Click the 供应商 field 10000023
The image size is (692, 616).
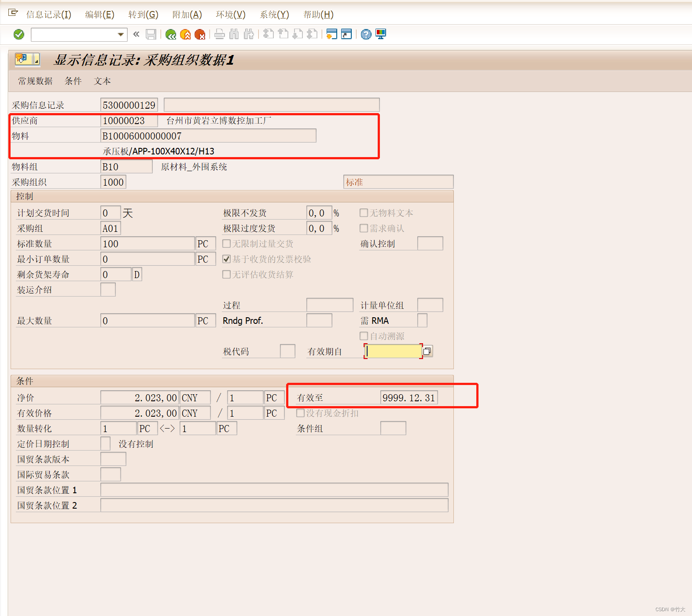[x=129, y=120]
